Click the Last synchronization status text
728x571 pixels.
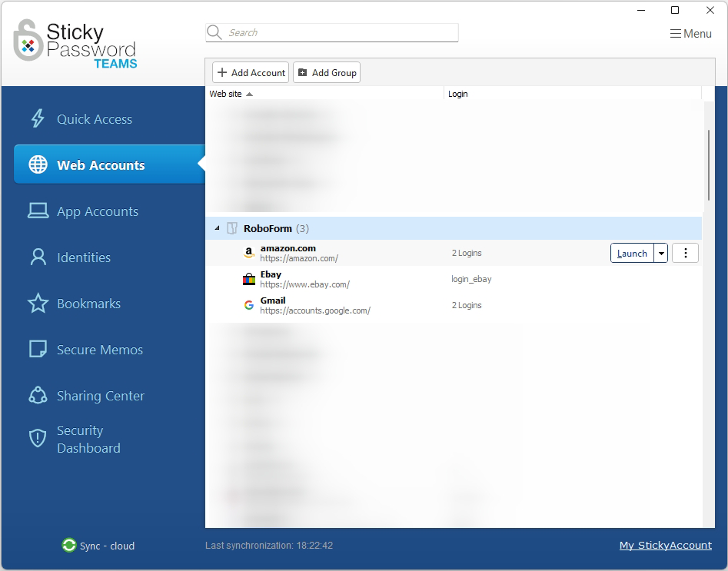(269, 545)
